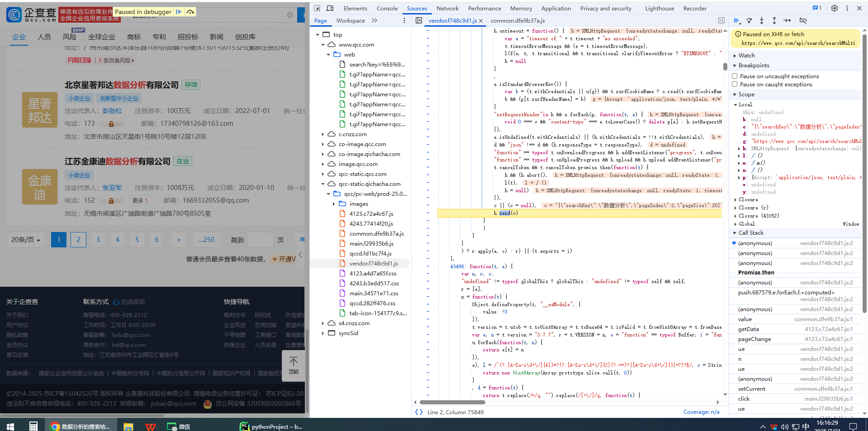Switch to WeChat taskbar app
Image resolution: width=868 pixels, height=431 pixels.
pyautogui.click(x=179, y=426)
